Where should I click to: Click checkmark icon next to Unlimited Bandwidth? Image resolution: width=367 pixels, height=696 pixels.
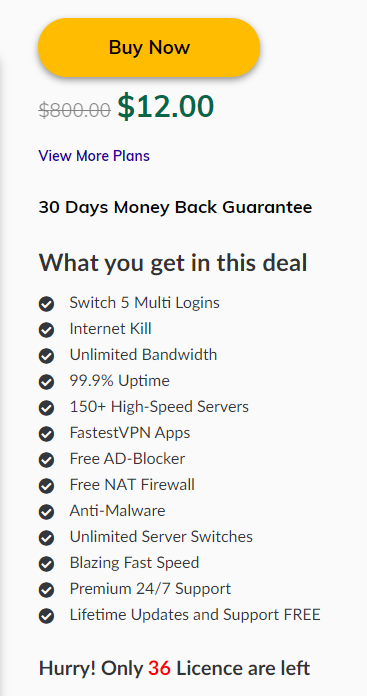46,356
